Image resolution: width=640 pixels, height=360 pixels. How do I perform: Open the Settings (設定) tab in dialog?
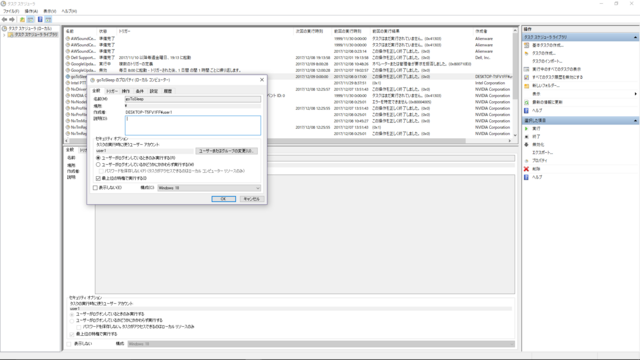[154, 91]
